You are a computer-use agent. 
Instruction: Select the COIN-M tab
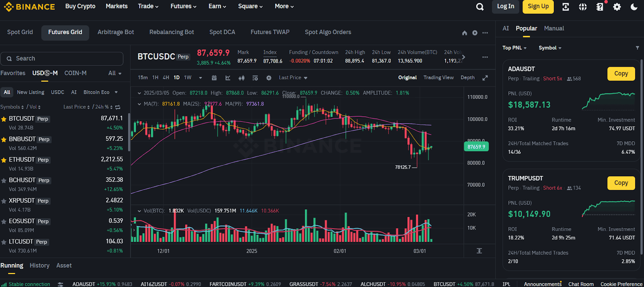click(75, 73)
